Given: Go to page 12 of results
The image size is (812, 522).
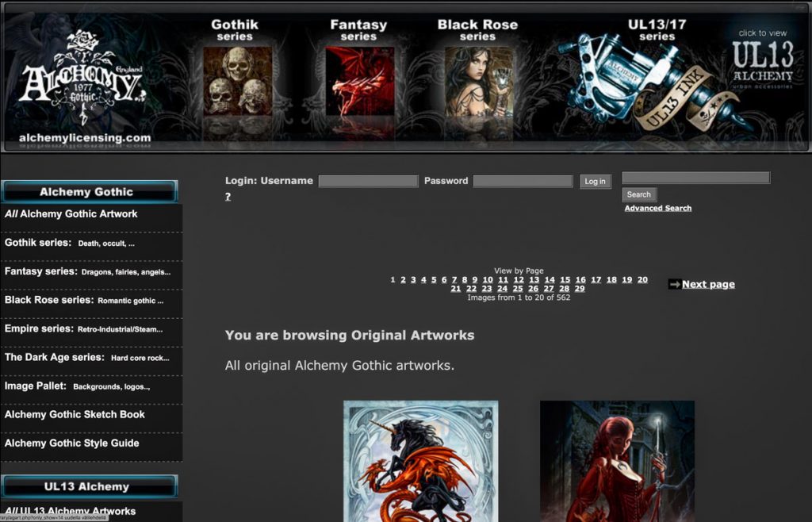Looking at the screenshot, I should [x=519, y=279].
